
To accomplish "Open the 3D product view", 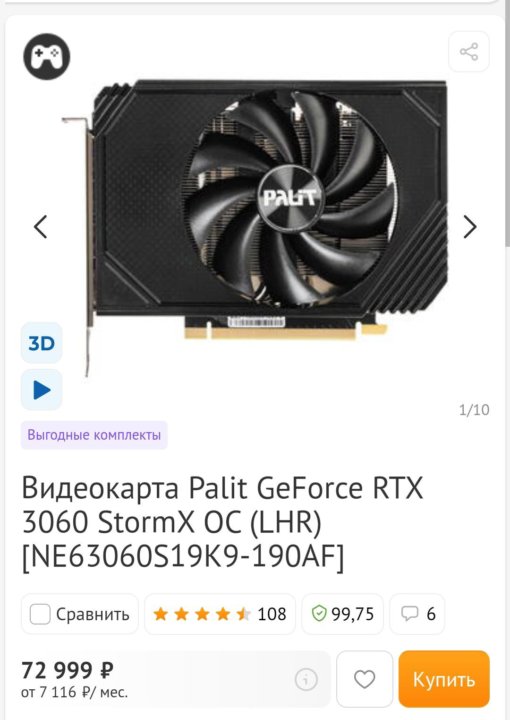I will click(41, 343).
